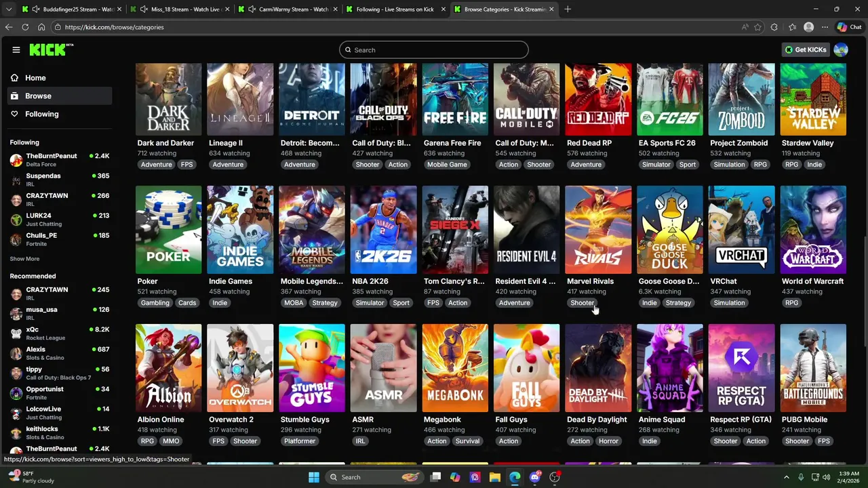Open World of Warcraft category thumbnail
The height and width of the screenshot is (488, 868).
(x=813, y=230)
